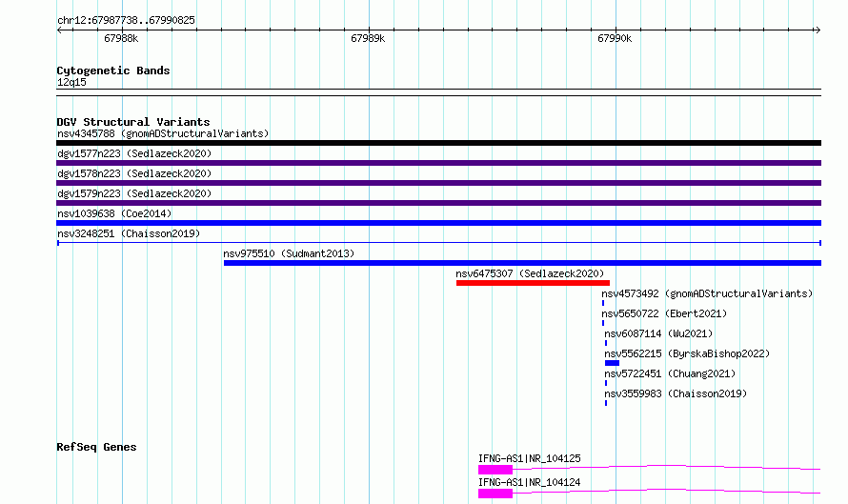Select the dgv1578n223 purple variant bar
The height and width of the screenshot is (504, 848).
pyautogui.click(x=438, y=183)
